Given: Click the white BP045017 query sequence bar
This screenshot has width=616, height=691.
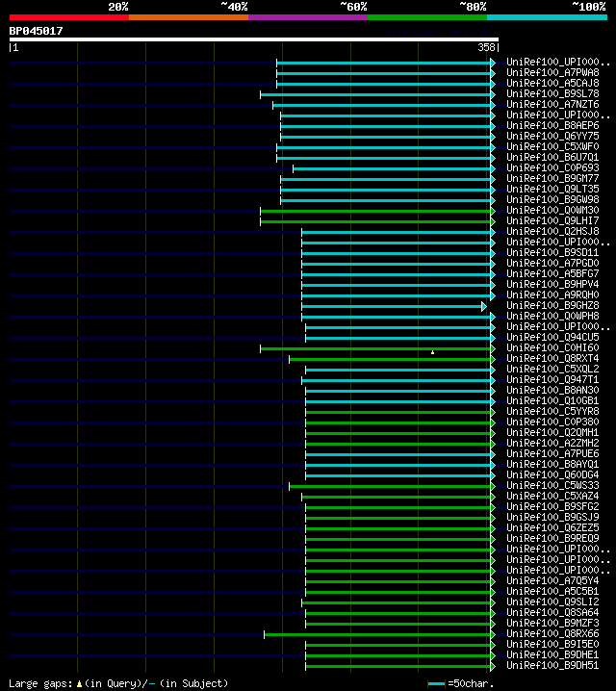Looking at the screenshot, I should pyautogui.click(x=254, y=39).
